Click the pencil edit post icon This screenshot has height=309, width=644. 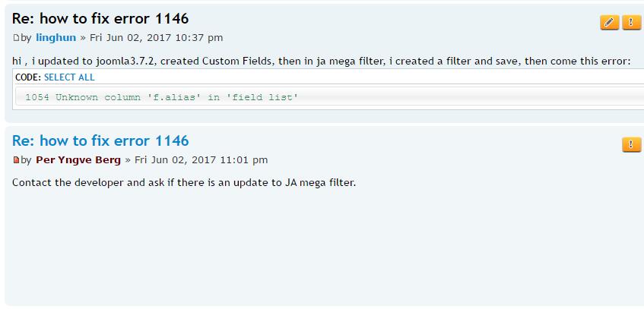click(x=610, y=22)
